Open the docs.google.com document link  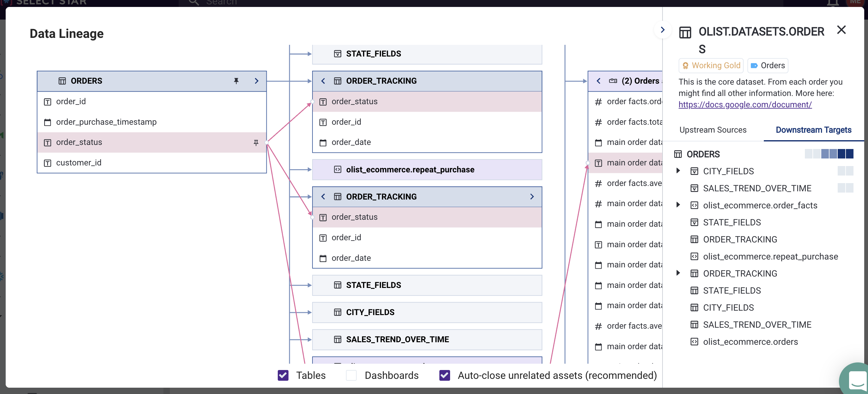[745, 104]
